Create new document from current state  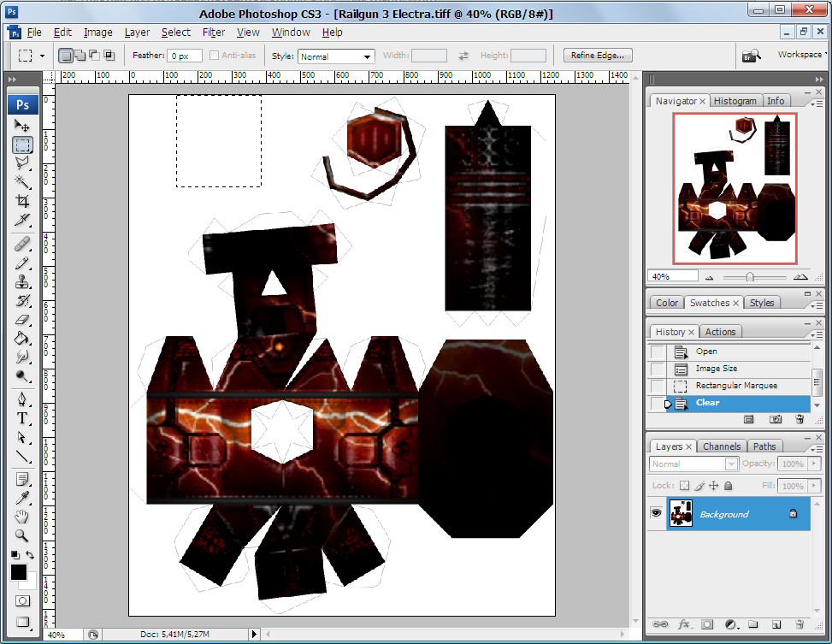pos(749,419)
